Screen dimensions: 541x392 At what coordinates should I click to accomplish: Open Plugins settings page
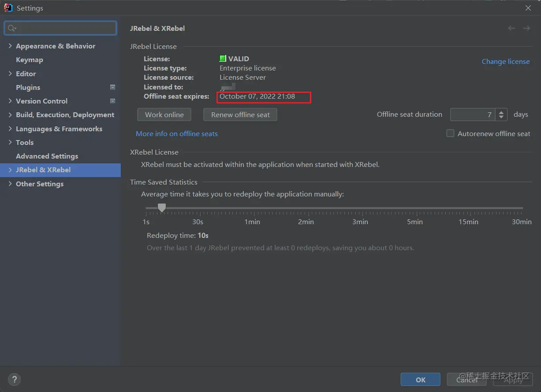coord(28,87)
